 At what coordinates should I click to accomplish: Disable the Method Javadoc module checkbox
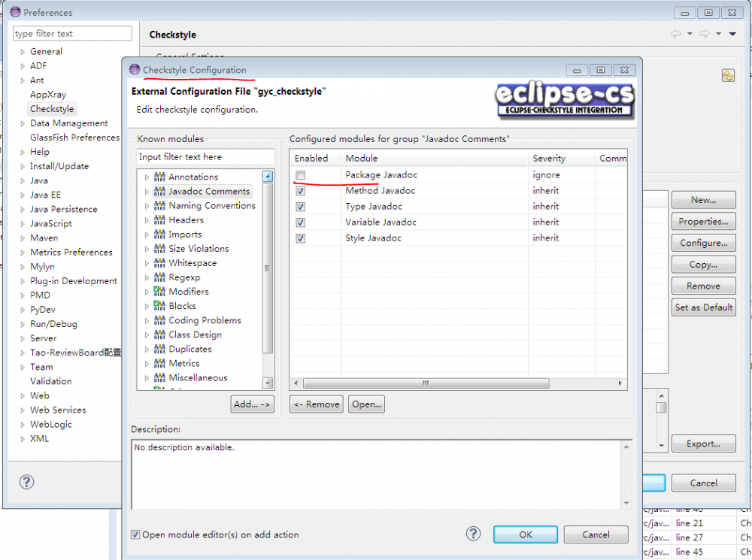[300, 191]
